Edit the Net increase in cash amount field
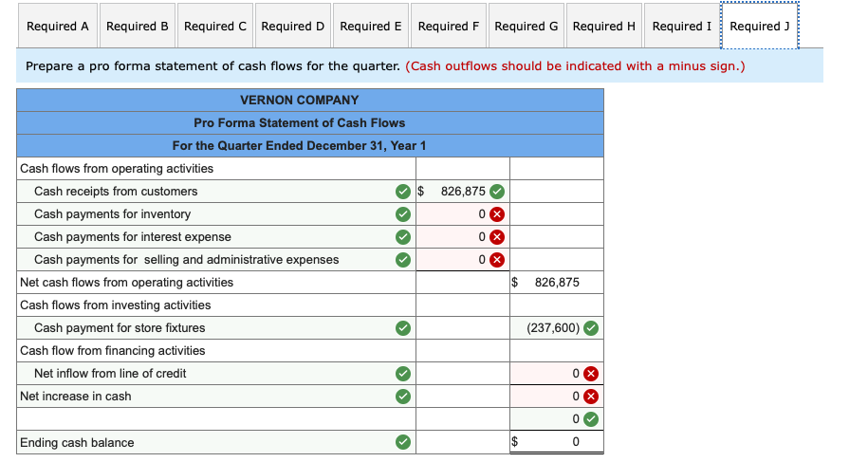The height and width of the screenshot is (462, 868). tap(556, 397)
